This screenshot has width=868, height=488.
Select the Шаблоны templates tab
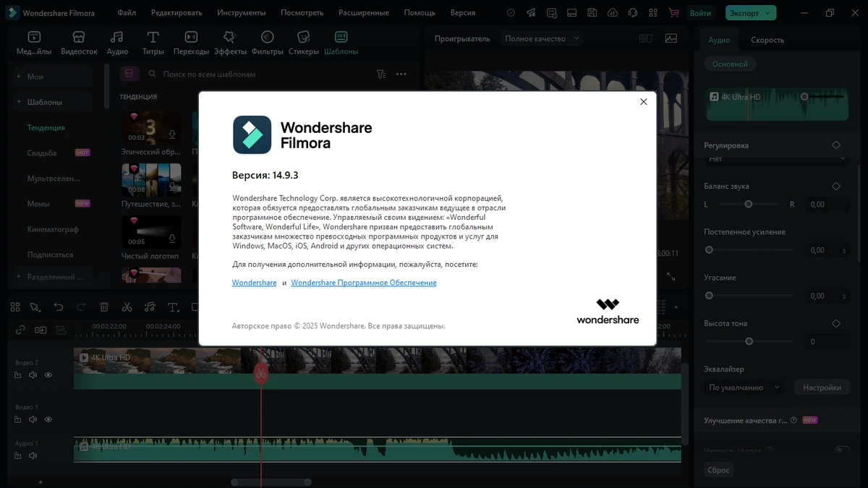pyautogui.click(x=341, y=43)
